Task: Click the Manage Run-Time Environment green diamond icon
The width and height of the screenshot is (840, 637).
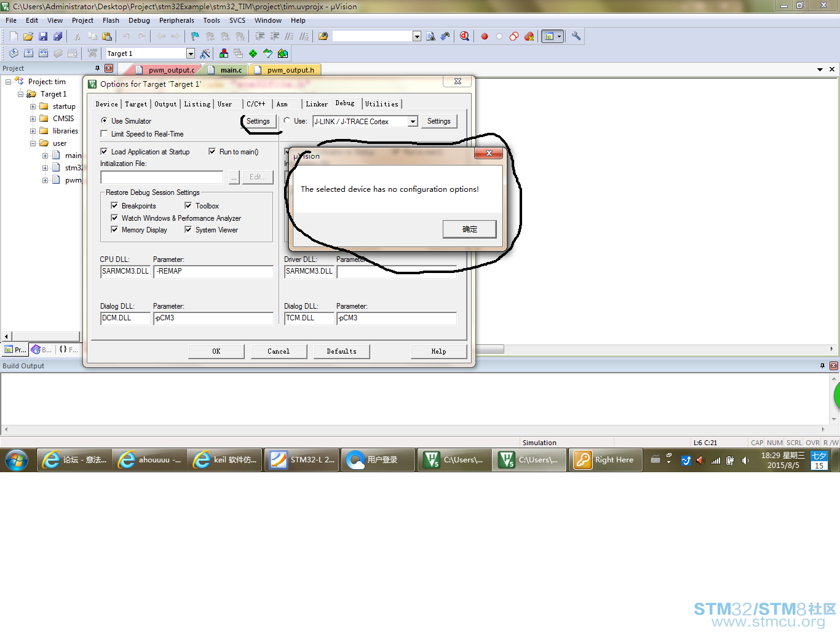Action: point(253,53)
